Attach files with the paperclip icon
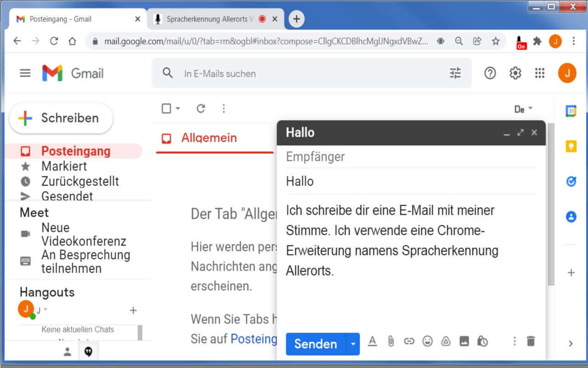Image resolution: width=588 pixels, height=368 pixels. (391, 341)
